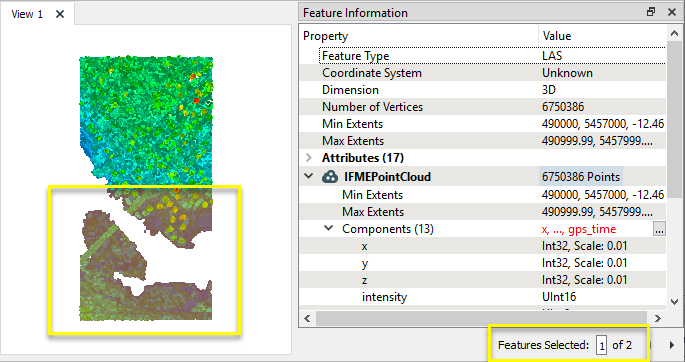Click the Features Selected number field
Image resolution: width=685 pixels, height=362 pixels.
pos(602,345)
